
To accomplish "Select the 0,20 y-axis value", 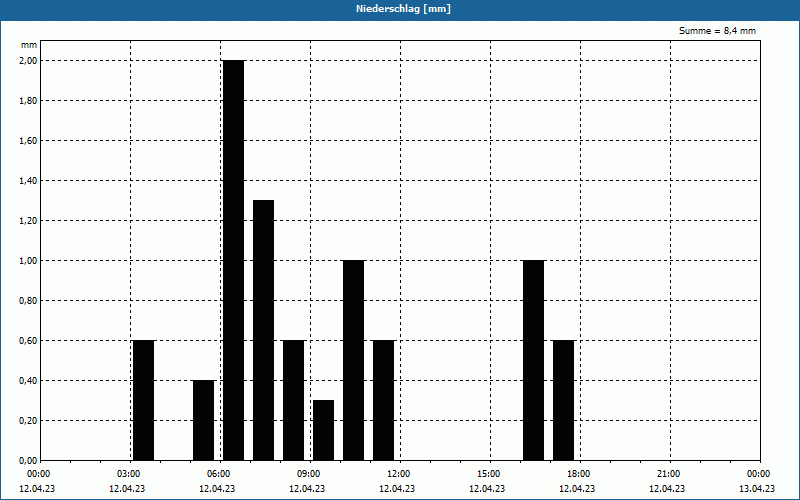I will pyautogui.click(x=28, y=420).
